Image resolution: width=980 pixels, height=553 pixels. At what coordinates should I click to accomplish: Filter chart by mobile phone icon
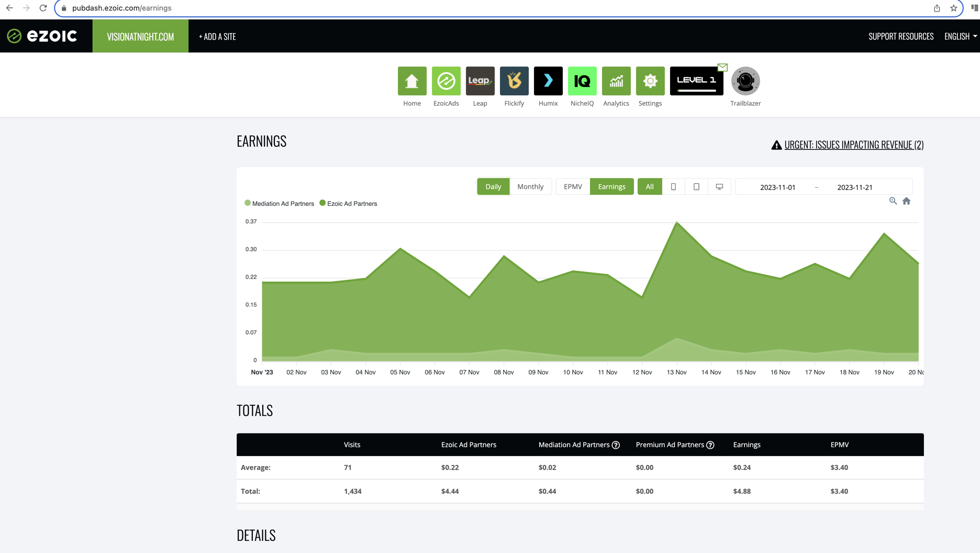point(673,186)
